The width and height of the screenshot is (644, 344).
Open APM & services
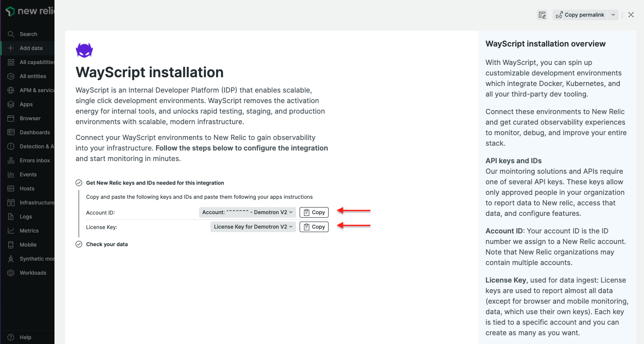[x=11, y=90]
